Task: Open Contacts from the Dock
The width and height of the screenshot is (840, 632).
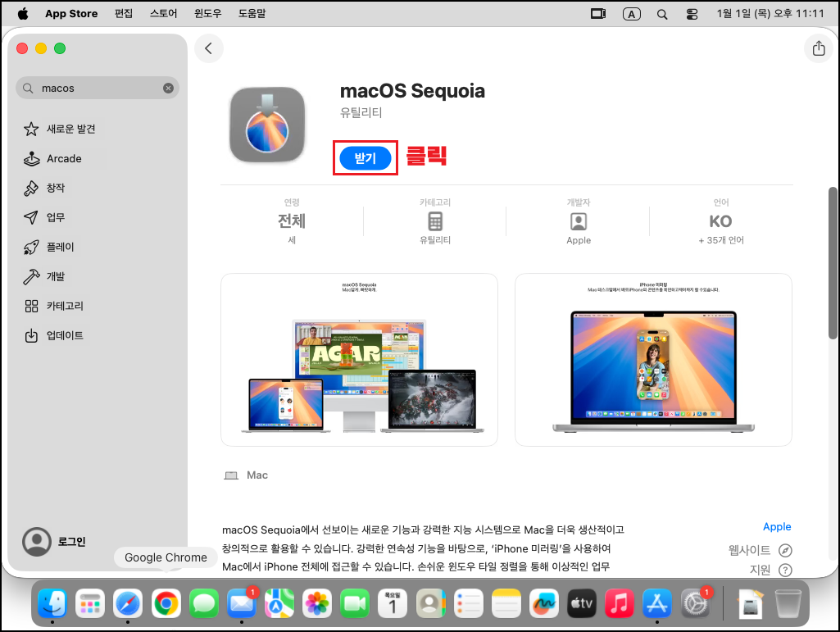Action: point(431,603)
